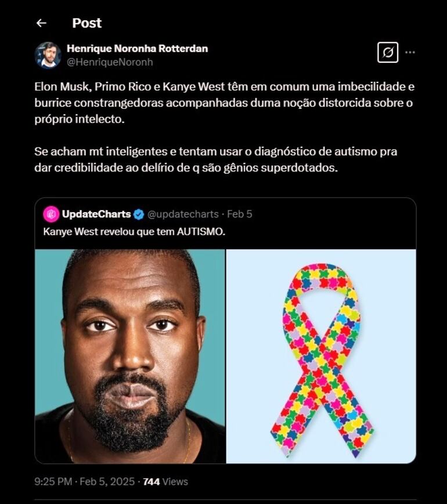Open the man's portrait photo
This screenshot has height=504, width=447.
tap(130, 356)
